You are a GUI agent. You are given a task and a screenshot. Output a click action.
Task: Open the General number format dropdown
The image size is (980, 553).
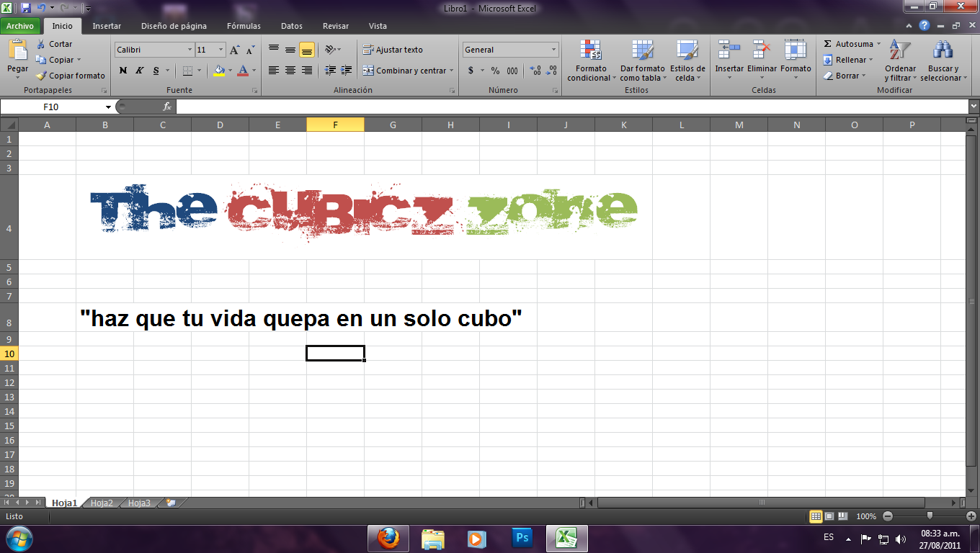tap(554, 50)
